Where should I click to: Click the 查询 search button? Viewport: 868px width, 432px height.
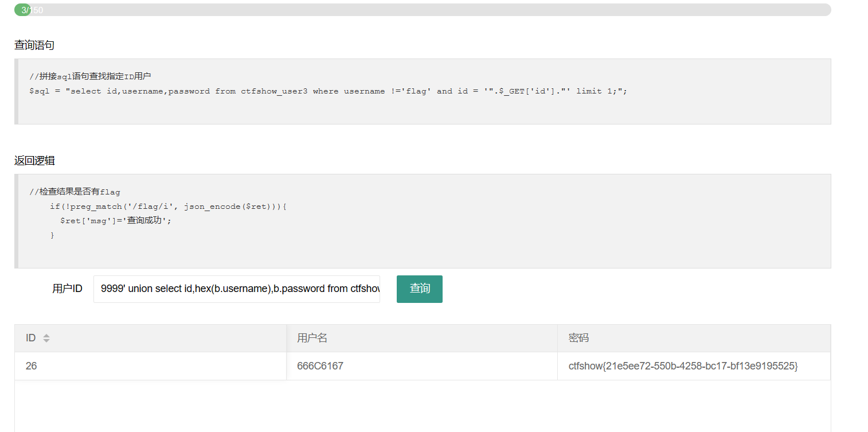(419, 289)
